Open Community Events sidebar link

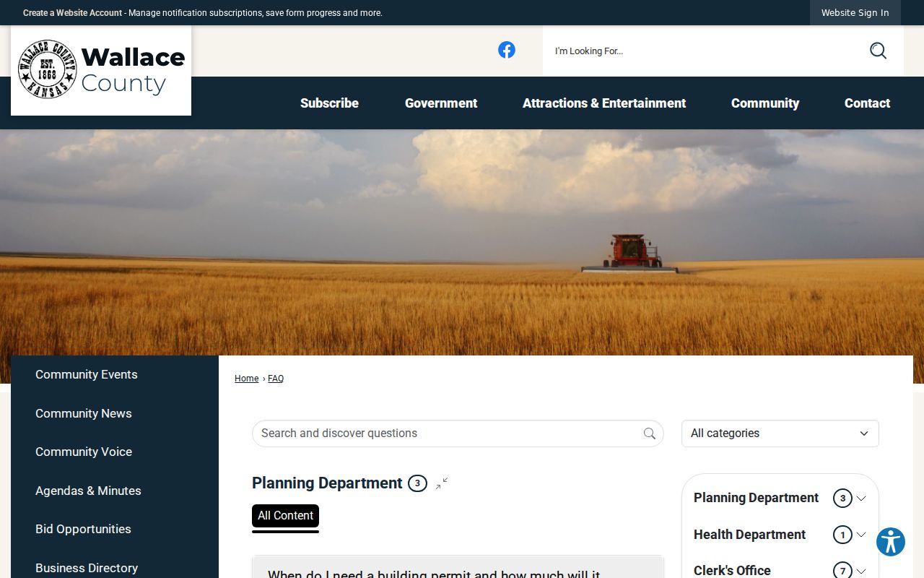87,374
